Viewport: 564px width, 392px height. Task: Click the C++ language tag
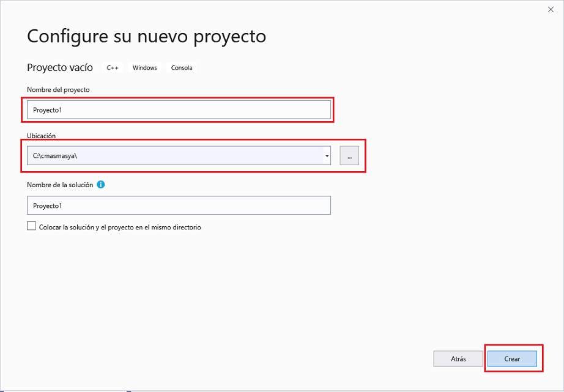coord(113,68)
